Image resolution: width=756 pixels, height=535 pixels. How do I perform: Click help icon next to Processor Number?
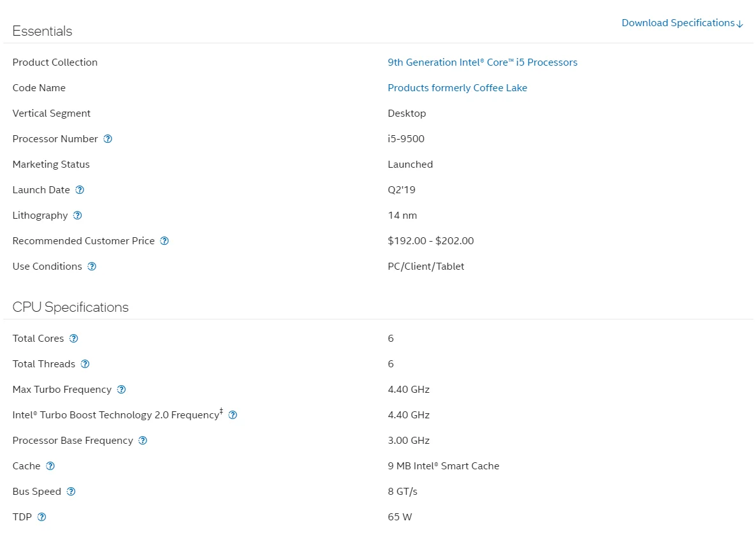(108, 139)
